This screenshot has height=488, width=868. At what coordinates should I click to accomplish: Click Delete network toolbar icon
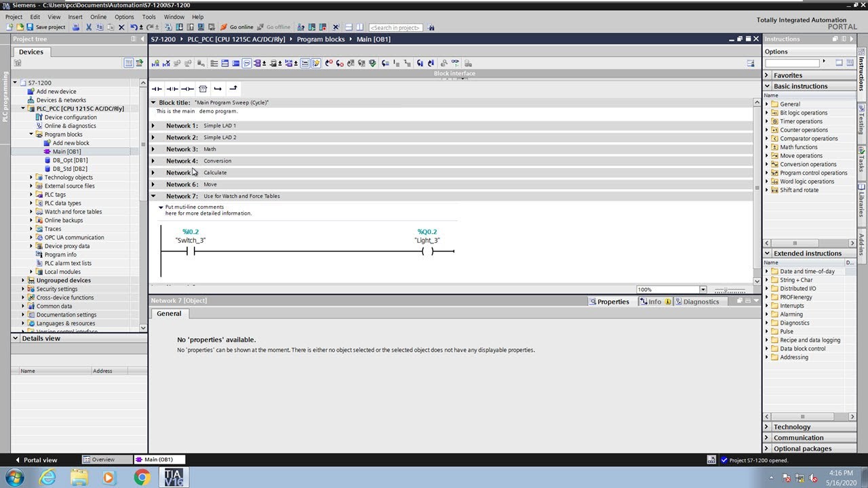(166, 63)
